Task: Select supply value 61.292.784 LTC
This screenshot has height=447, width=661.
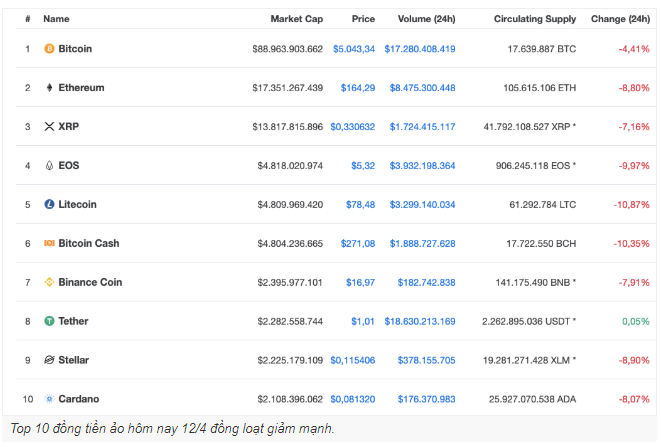Action: pyautogui.click(x=543, y=205)
